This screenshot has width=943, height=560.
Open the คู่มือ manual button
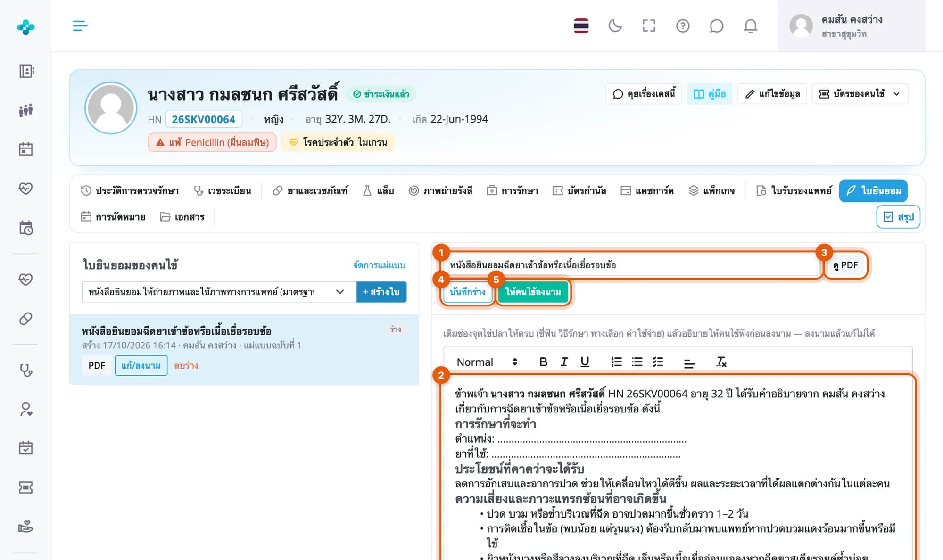pyautogui.click(x=710, y=94)
